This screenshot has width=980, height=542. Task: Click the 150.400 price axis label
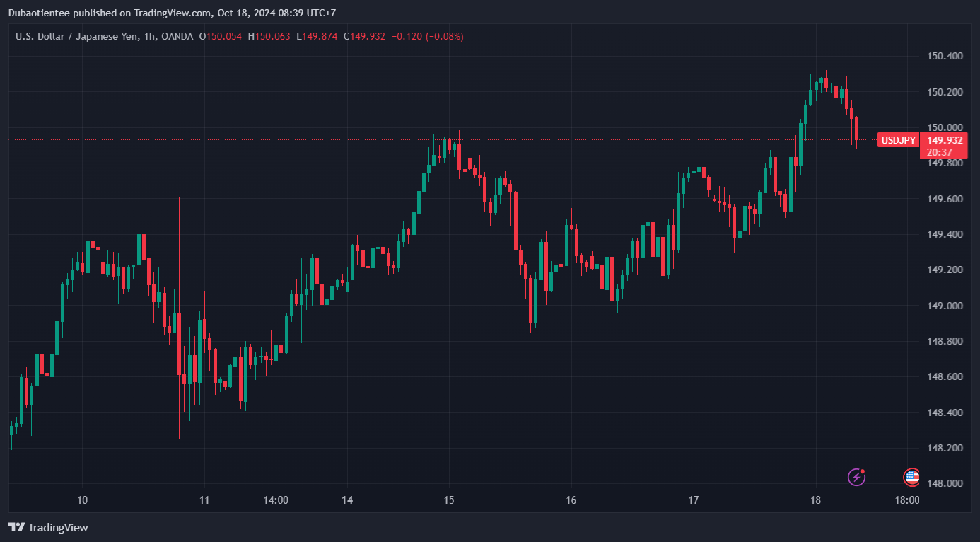tap(945, 56)
